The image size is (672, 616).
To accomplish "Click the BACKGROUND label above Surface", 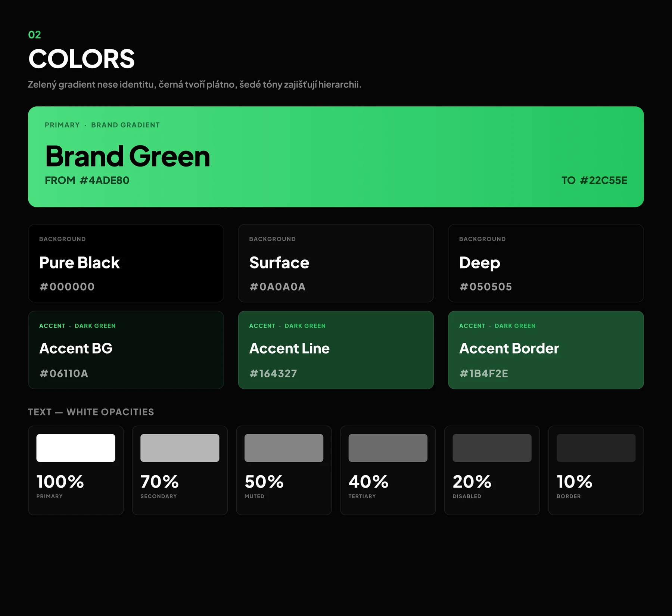I will (273, 239).
